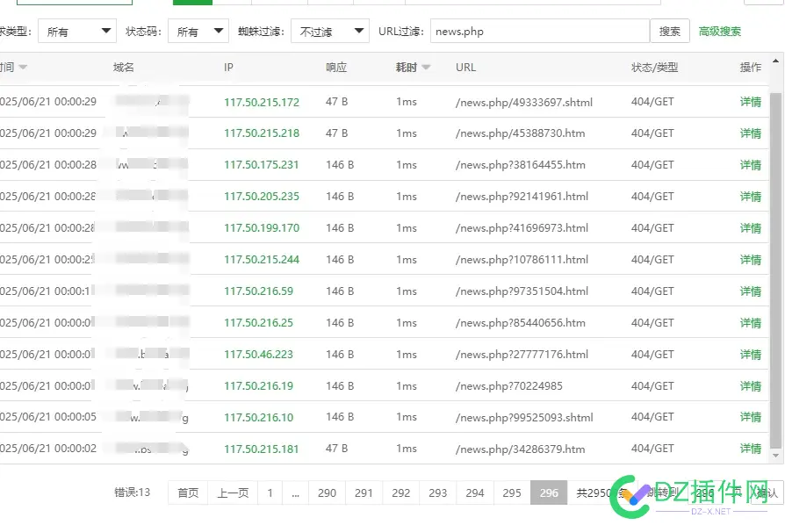The width and height of the screenshot is (785, 532).
Task: Open 详情 for the /news.php/49333697.shtml row
Action: pos(751,101)
